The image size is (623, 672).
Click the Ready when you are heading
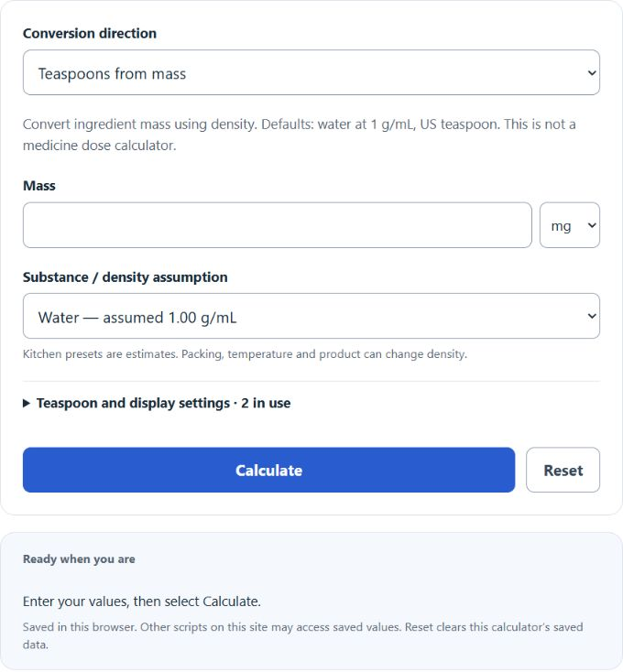79,558
